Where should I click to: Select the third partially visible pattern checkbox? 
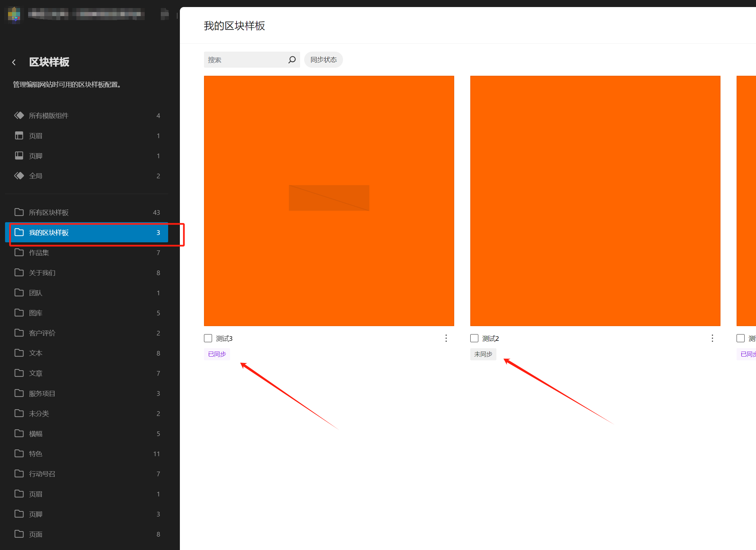click(x=741, y=338)
